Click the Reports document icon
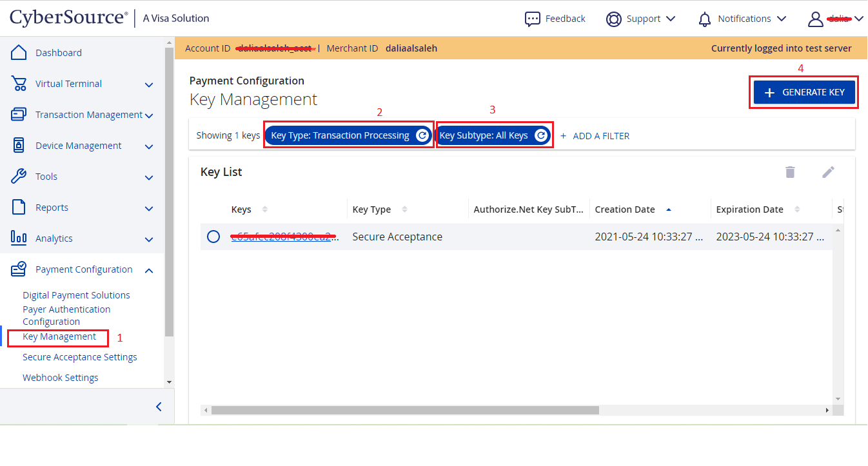This screenshot has width=868, height=466. point(19,208)
